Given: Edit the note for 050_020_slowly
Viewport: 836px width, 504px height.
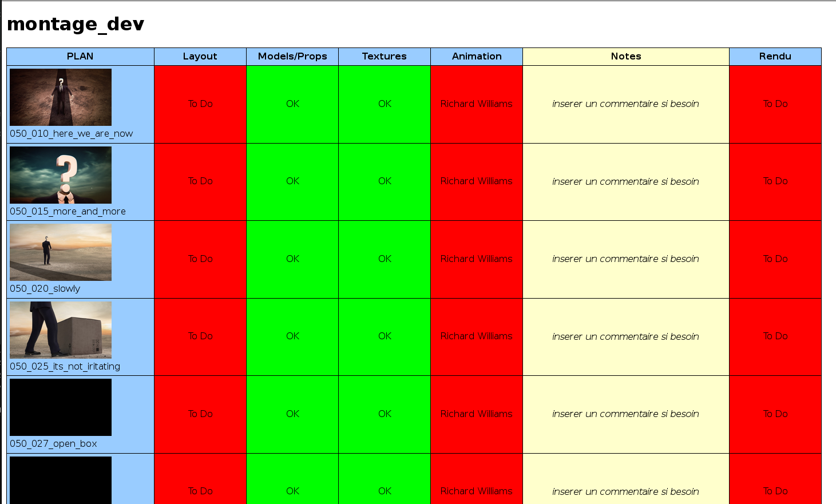Looking at the screenshot, I should click(626, 259).
